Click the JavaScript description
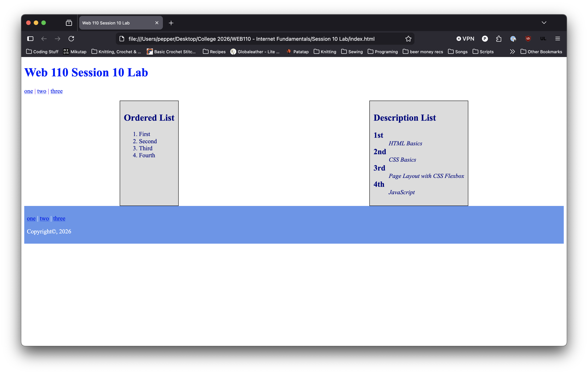The width and height of the screenshot is (588, 374). [402, 192]
